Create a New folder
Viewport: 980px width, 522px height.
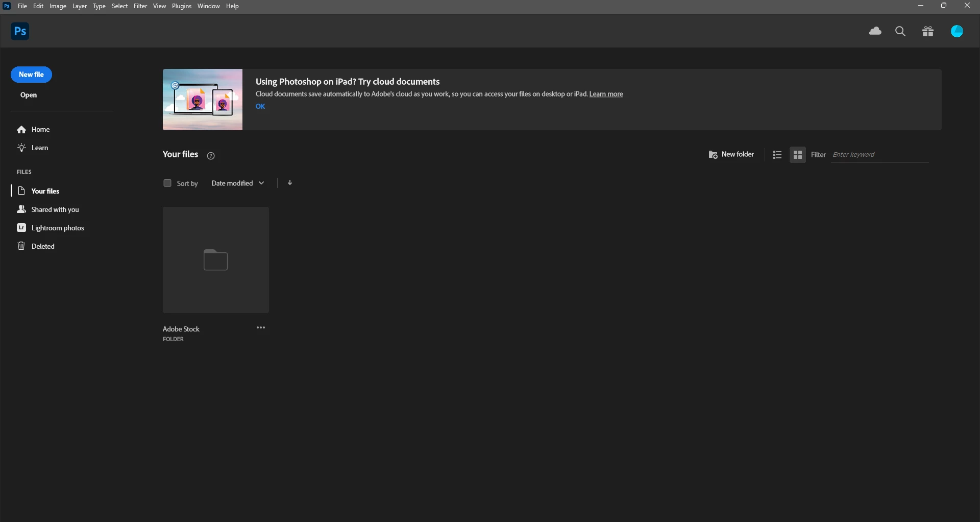731,154
